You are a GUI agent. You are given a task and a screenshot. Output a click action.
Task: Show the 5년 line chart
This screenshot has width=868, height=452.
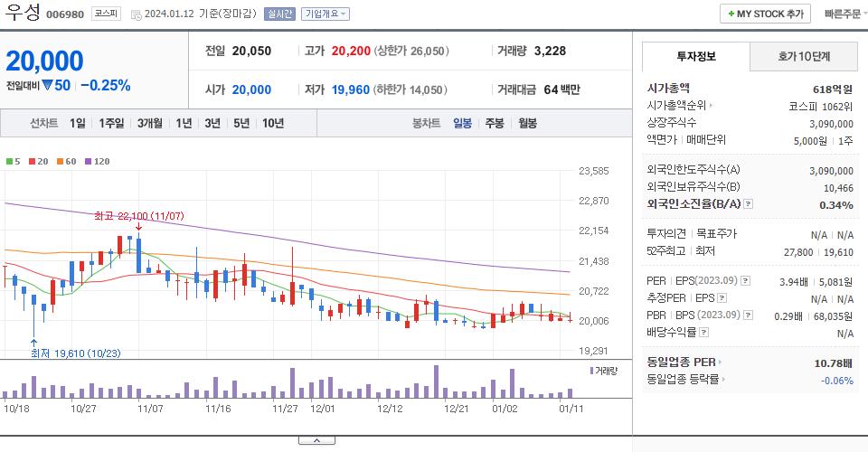[x=241, y=123]
